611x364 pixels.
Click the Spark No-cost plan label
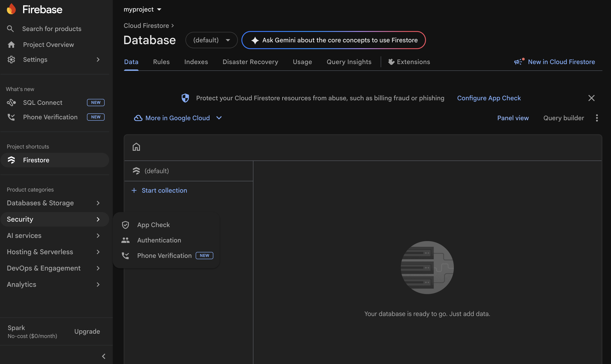(32, 332)
